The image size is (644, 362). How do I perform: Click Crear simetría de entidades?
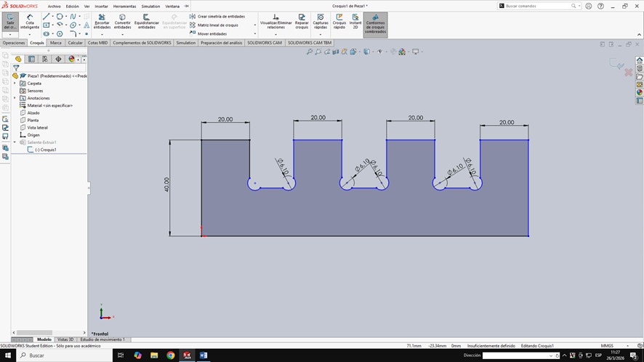217,17
